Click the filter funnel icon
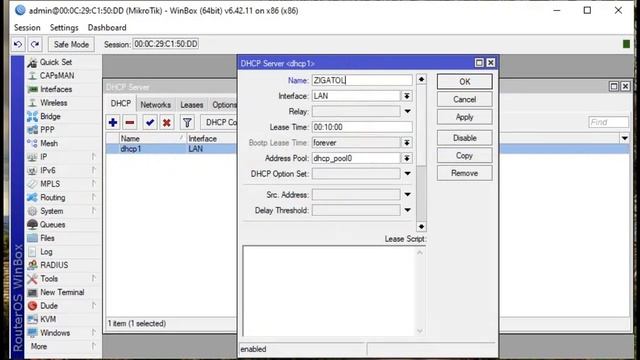640x360 pixels. click(187, 122)
